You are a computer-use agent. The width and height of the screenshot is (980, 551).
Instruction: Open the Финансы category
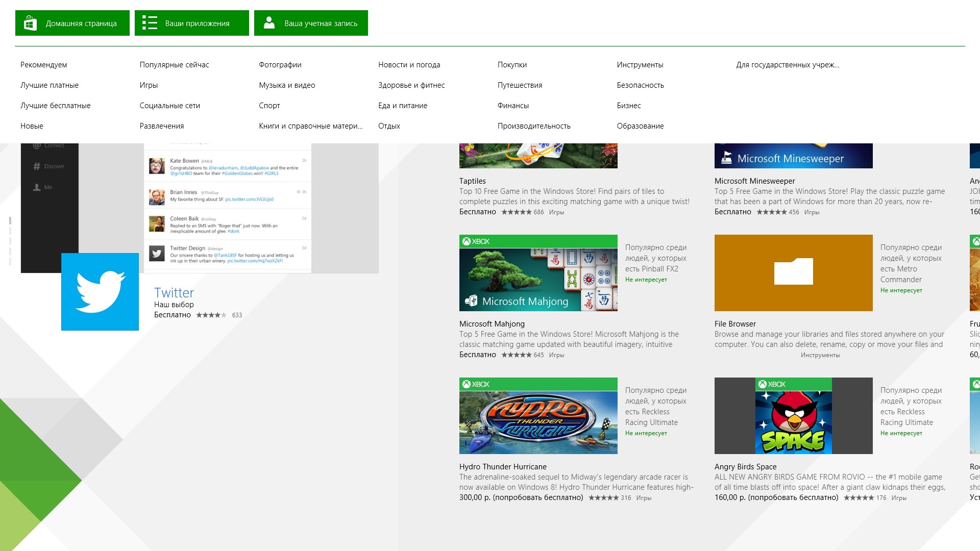(x=513, y=106)
